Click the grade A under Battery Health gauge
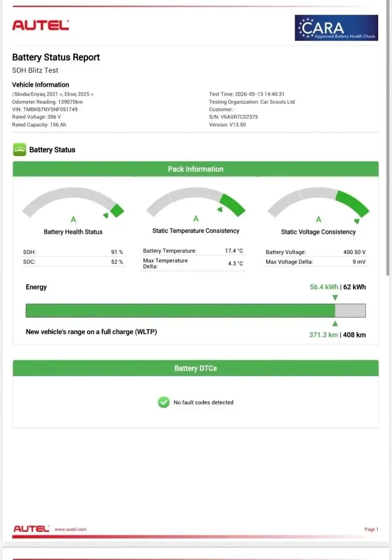 coord(73,219)
